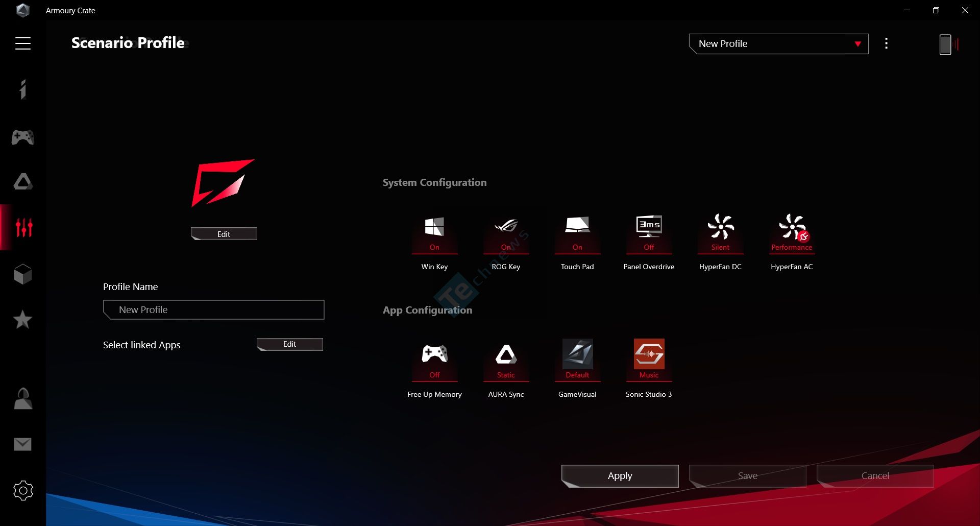Click the Scenario Profile title
Image resolution: width=980 pixels, height=526 pixels.
pyautogui.click(x=128, y=43)
